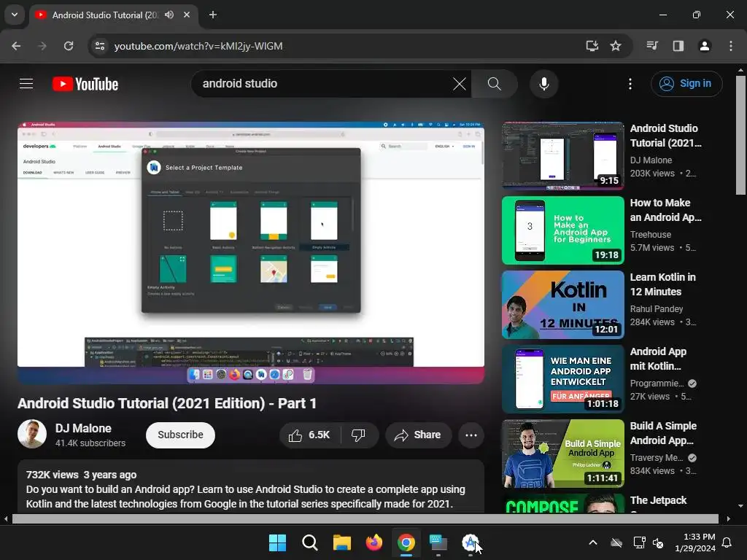Viewport: 747px width, 560px height.
Task: Bookmark this page with star icon
Action: [x=616, y=46]
